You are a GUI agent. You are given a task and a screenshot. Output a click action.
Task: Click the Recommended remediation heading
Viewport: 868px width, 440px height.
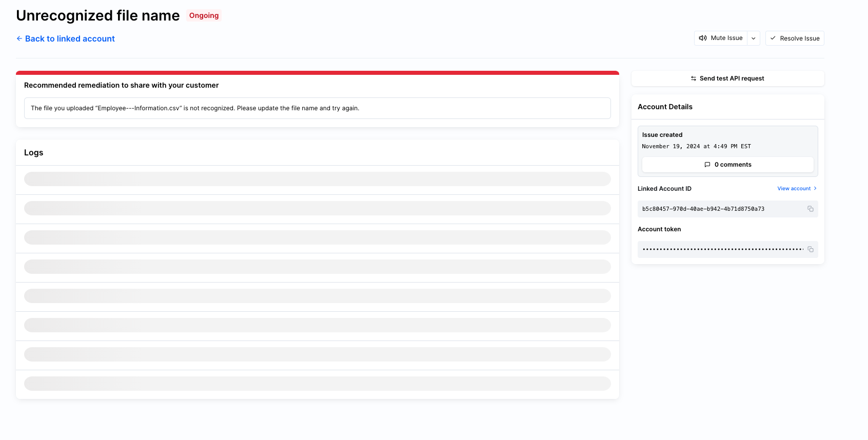click(122, 85)
